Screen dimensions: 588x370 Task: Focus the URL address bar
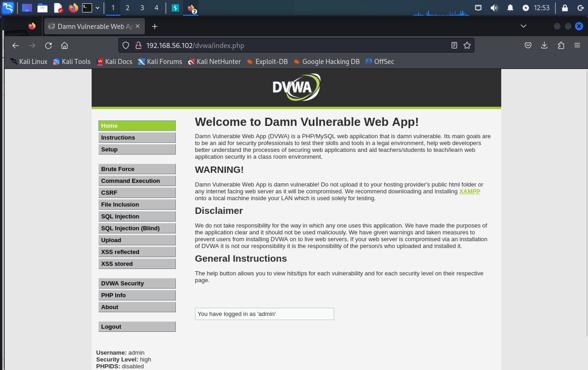(296, 45)
